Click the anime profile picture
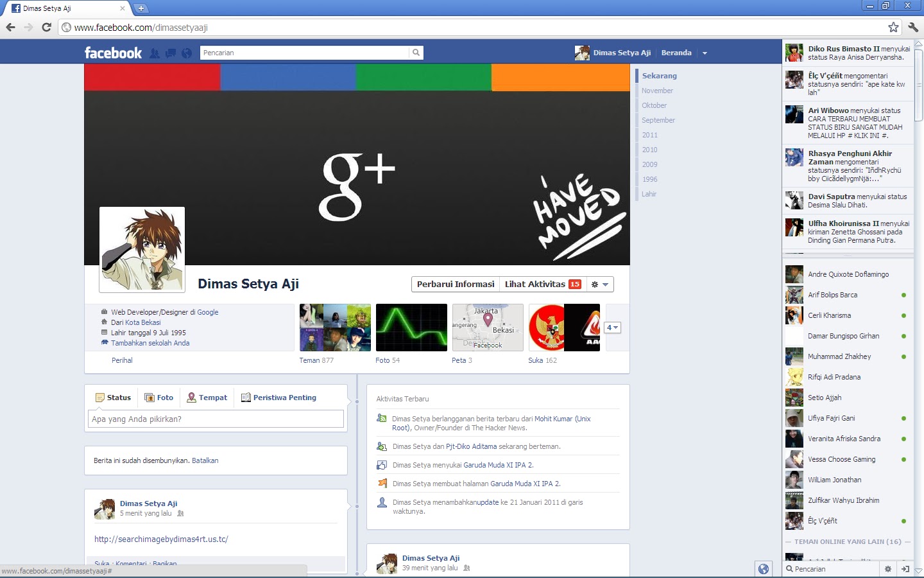The image size is (924, 578). pyautogui.click(x=142, y=250)
